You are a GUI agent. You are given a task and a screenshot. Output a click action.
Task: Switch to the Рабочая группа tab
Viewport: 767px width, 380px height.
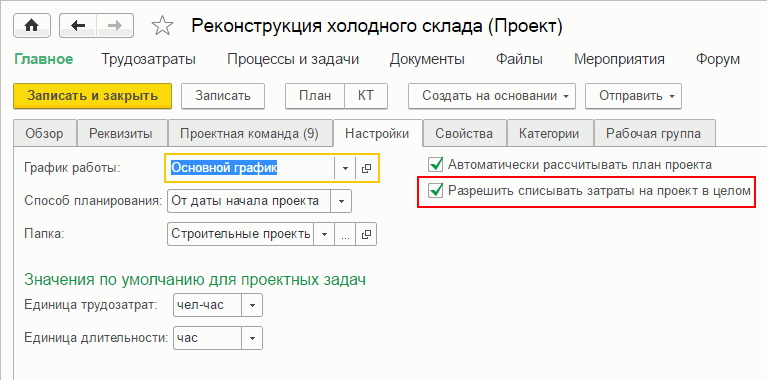pyautogui.click(x=654, y=133)
